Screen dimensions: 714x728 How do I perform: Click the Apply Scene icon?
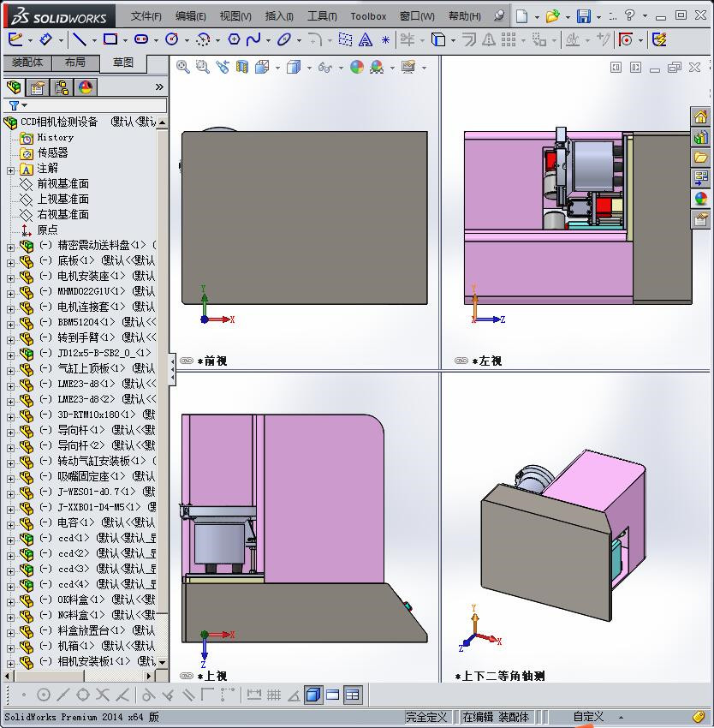click(x=377, y=68)
